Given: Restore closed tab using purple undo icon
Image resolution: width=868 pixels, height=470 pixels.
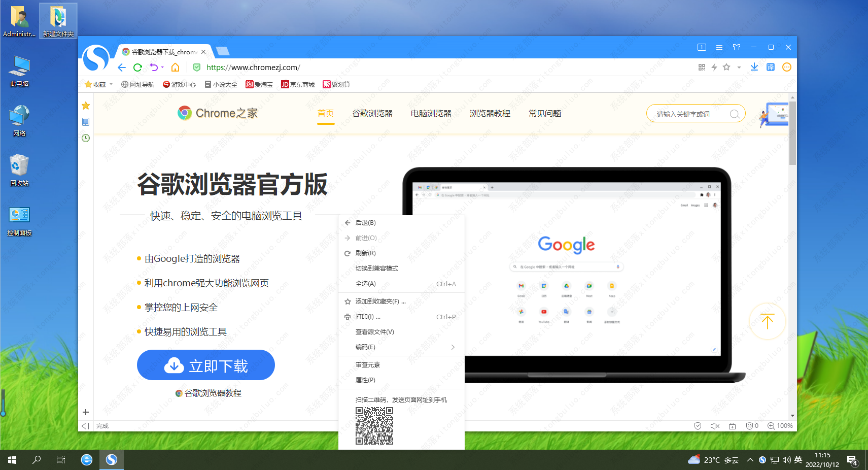Looking at the screenshot, I should [154, 67].
